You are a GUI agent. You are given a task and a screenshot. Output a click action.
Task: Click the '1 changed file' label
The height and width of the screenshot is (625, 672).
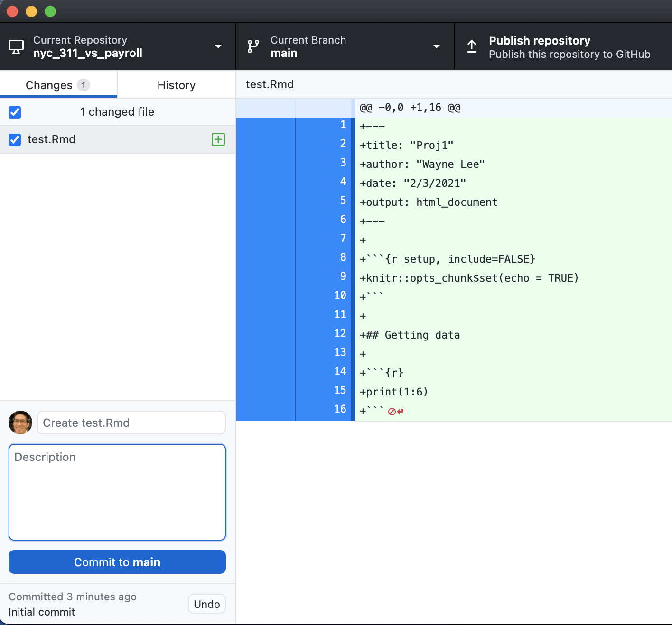(117, 112)
